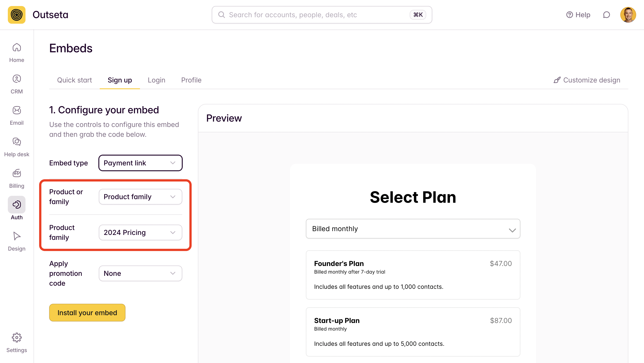
Task: Open the Product or family dropdown
Action: point(140,197)
